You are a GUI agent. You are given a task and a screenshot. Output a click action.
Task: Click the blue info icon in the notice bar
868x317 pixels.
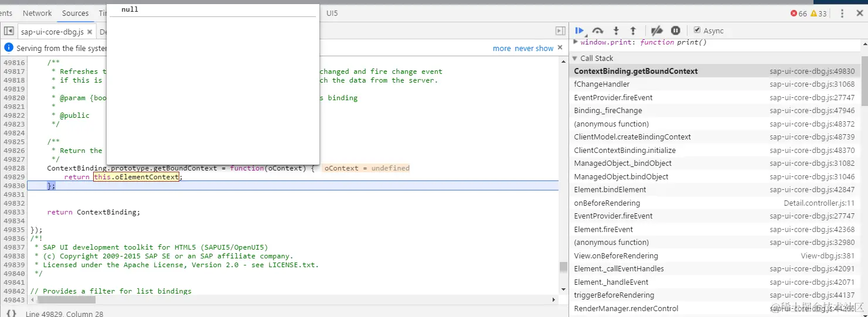click(x=9, y=47)
